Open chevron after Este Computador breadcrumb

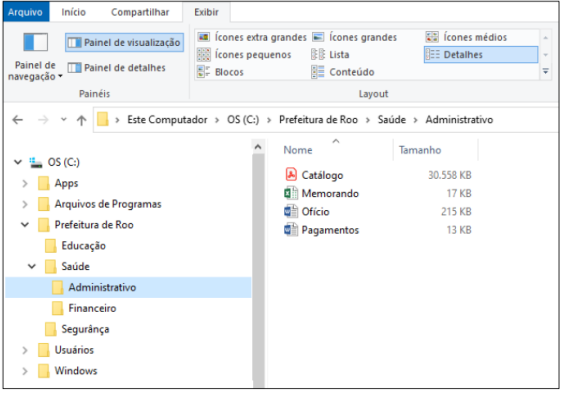(217, 120)
